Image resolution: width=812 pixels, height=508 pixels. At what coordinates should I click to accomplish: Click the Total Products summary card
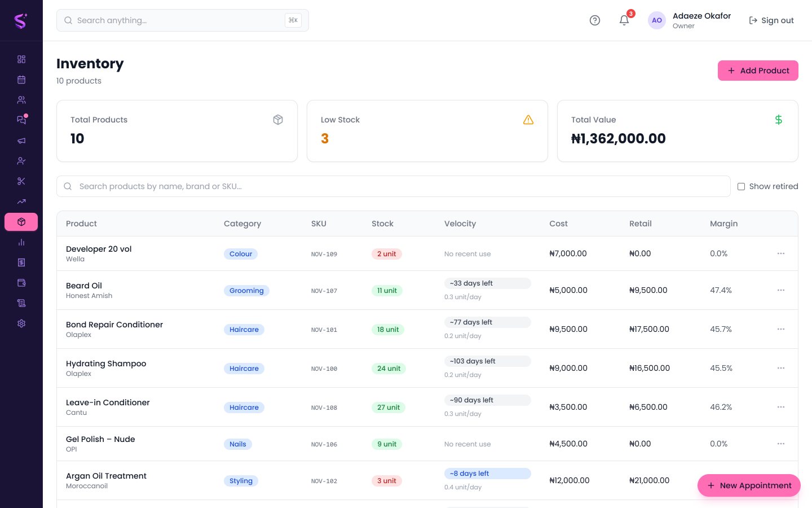click(177, 131)
